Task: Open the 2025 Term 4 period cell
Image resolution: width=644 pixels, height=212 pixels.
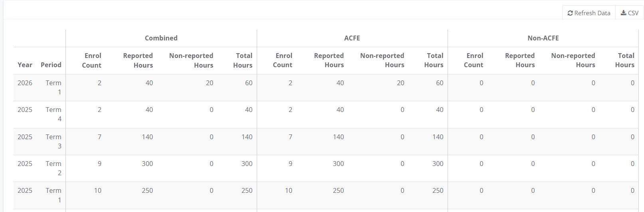Action: point(54,114)
